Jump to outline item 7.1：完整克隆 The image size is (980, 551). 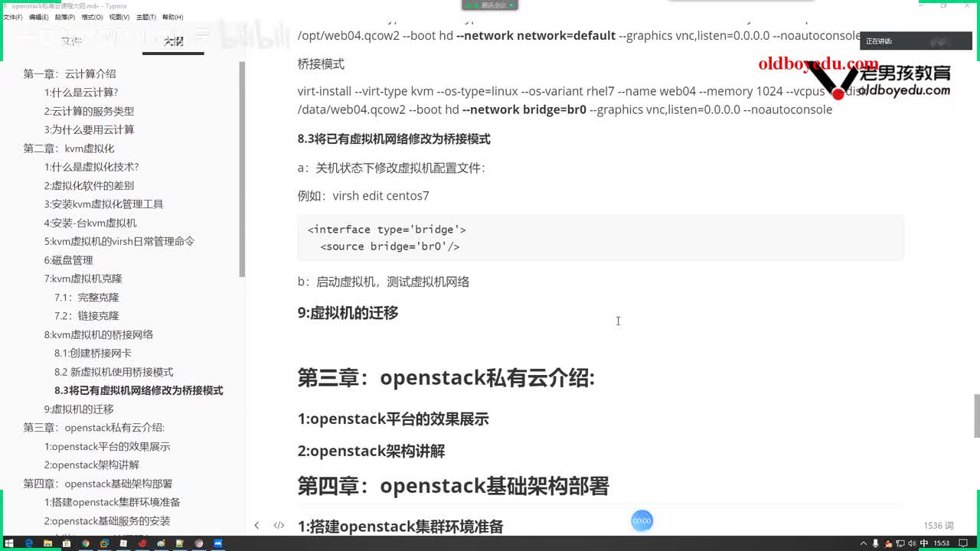pos(87,297)
